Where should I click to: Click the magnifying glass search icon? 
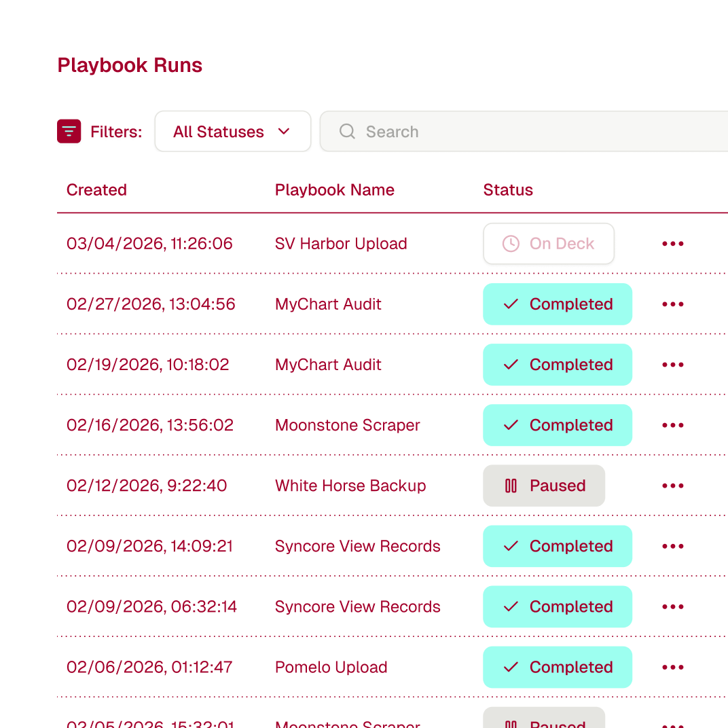[x=347, y=131]
